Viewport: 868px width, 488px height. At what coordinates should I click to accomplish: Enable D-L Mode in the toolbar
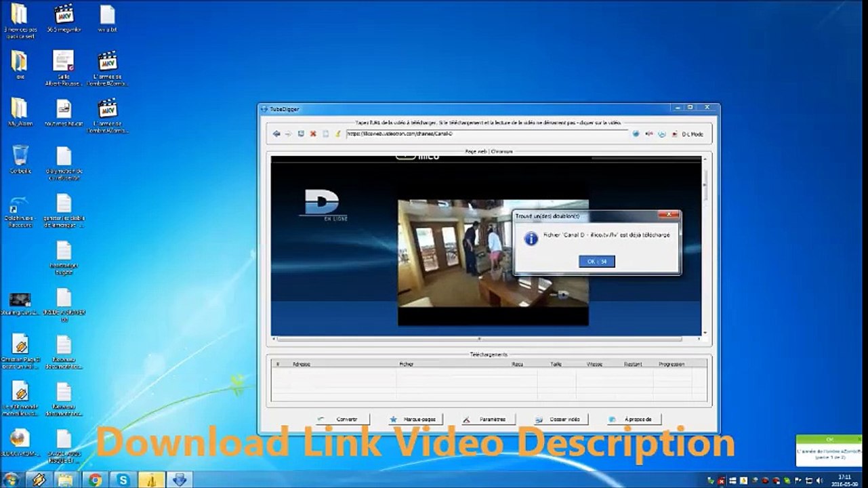coord(688,134)
